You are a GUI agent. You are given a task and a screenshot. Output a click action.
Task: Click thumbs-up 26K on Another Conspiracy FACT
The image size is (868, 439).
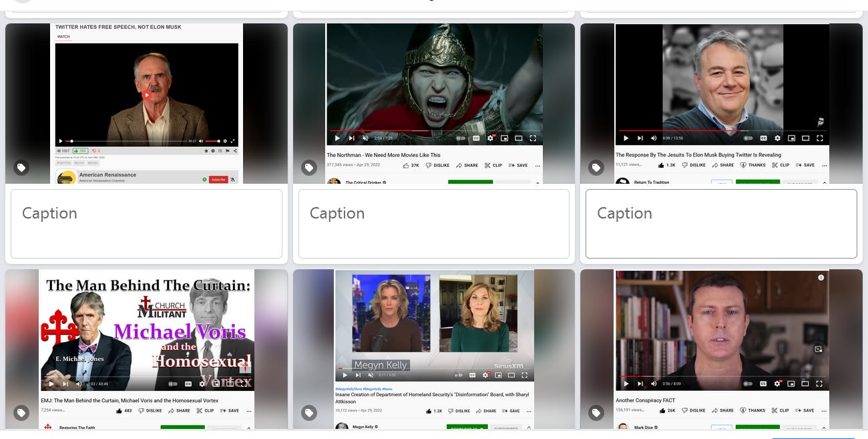tap(667, 410)
